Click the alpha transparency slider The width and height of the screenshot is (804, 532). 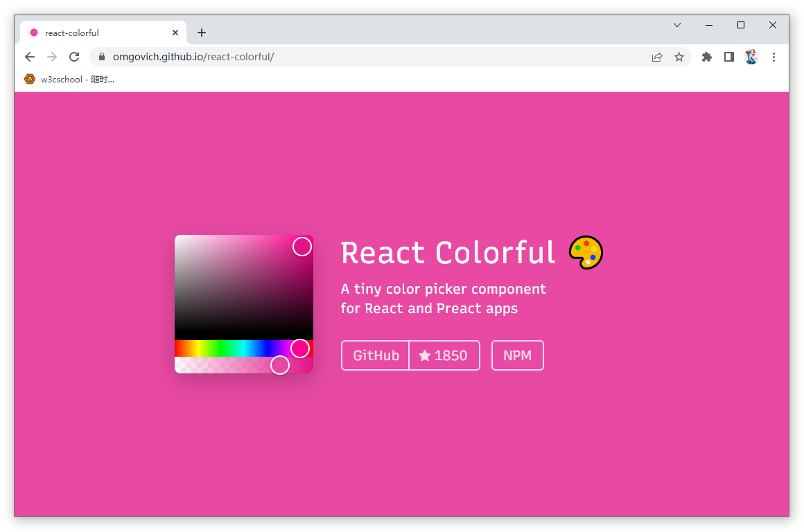[222, 365]
